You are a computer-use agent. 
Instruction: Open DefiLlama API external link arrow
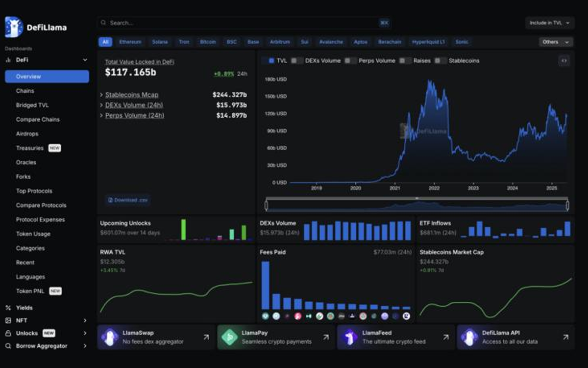click(x=565, y=337)
